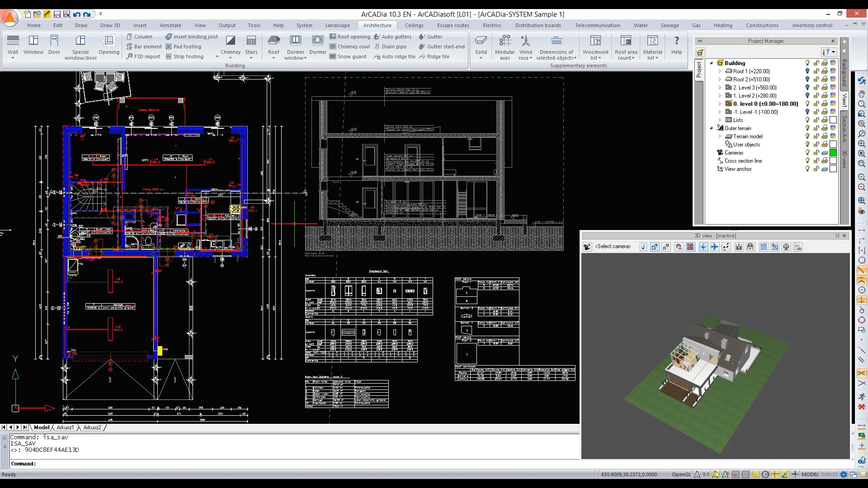This screenshot has width=868, height=488.
Task: Toggle lock icon for Terrain model
Action: pyautogui.click(x=816, y=136)
